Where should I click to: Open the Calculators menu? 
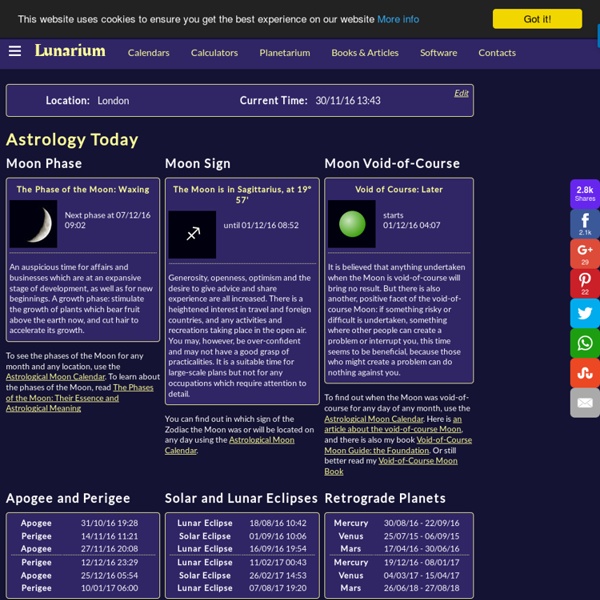[214, 53]
